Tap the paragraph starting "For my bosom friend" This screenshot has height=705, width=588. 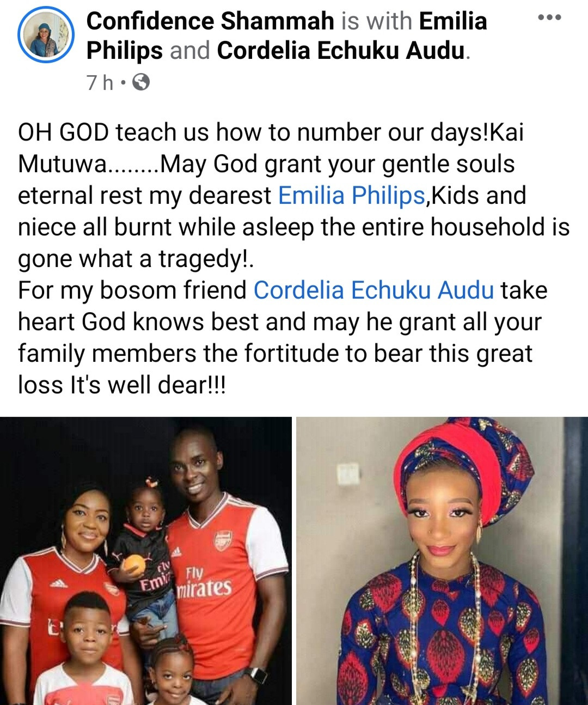click(x=283, y=338)
